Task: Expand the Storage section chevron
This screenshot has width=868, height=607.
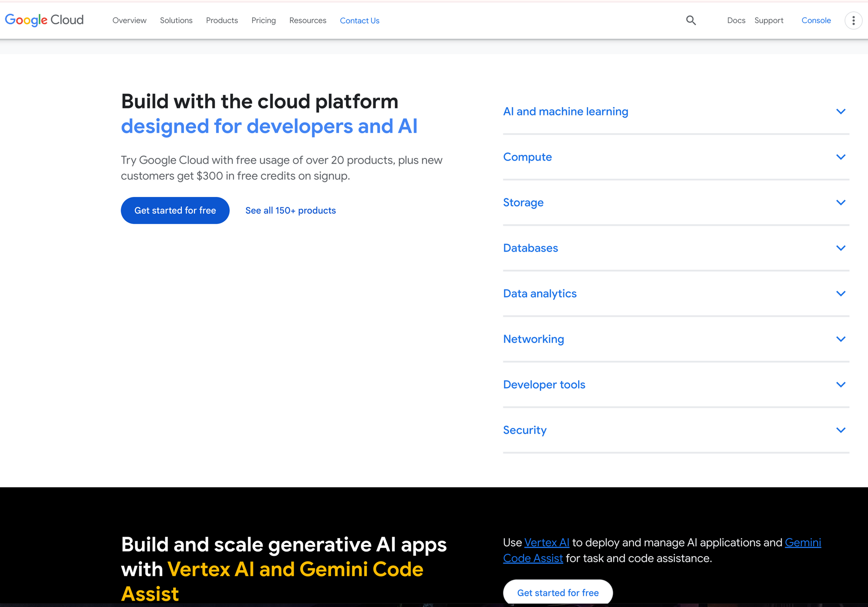Action: (x=841, y=203)
